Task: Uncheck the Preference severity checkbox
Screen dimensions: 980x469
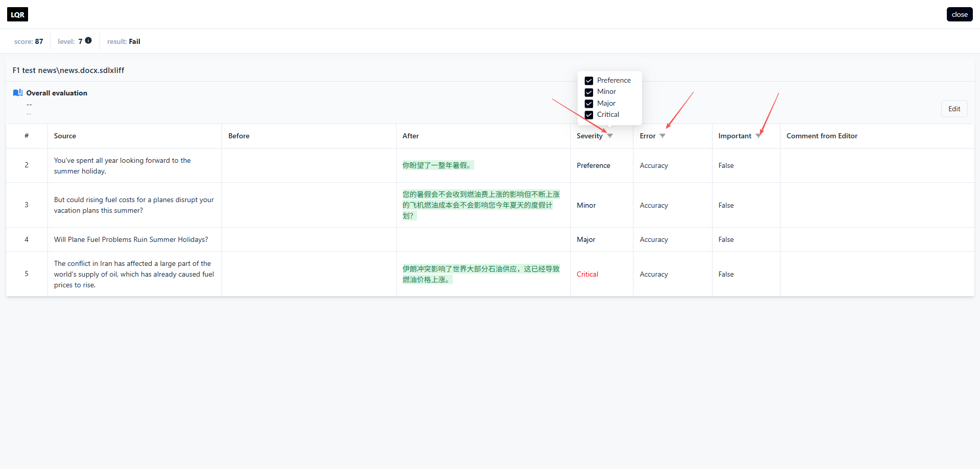Action: (589, 81)
